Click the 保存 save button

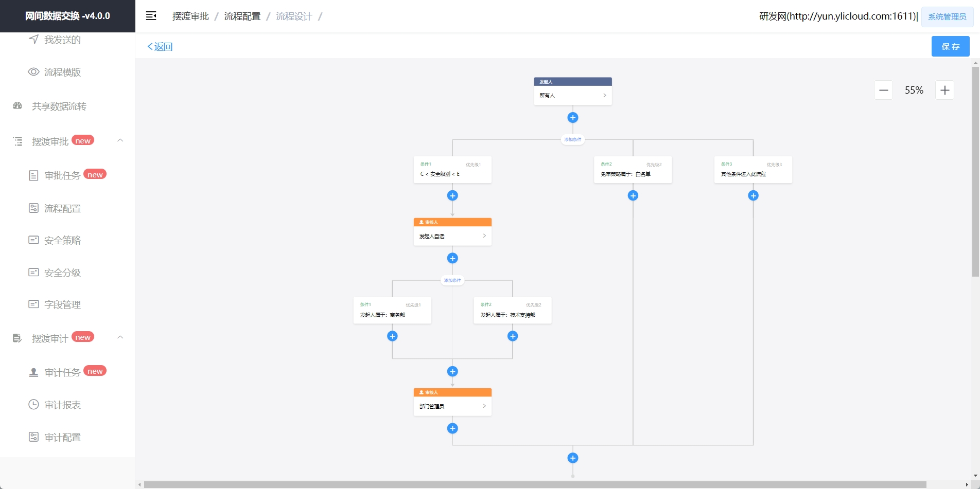point(950,46)
